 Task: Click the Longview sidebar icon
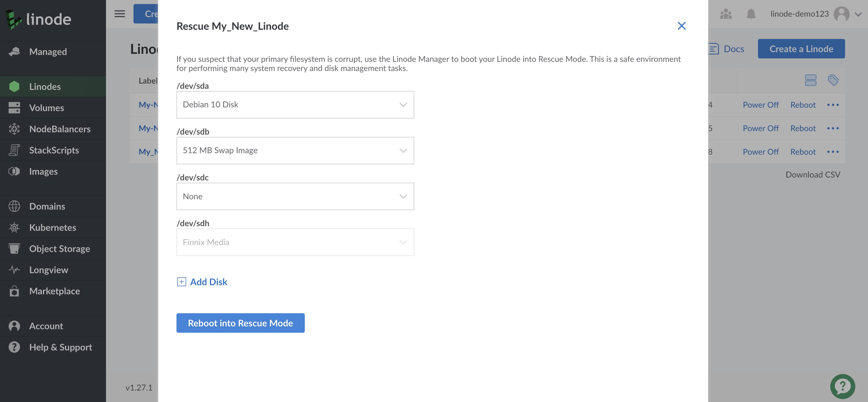14,270
